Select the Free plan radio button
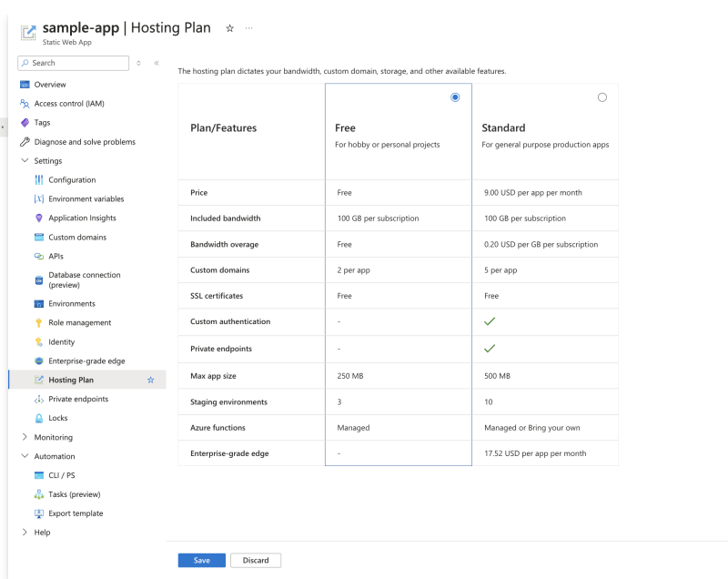Screen dimensions: 728x579 pos(455,96)
